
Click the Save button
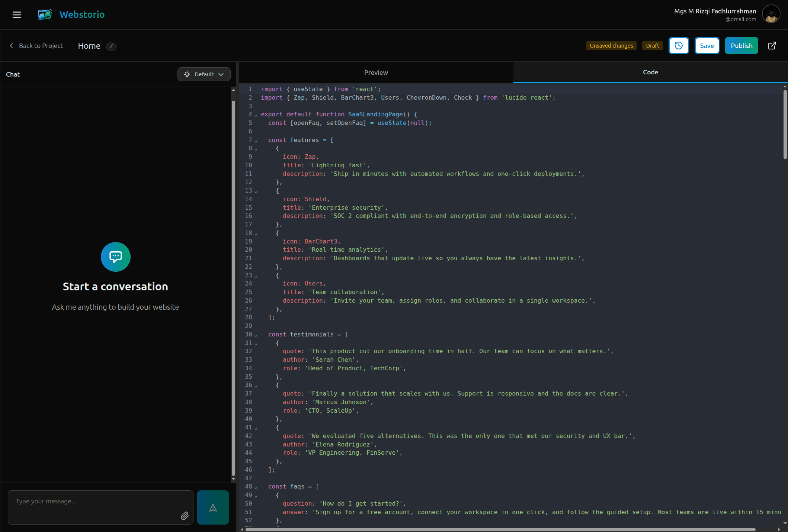click(x=707, y=46)
